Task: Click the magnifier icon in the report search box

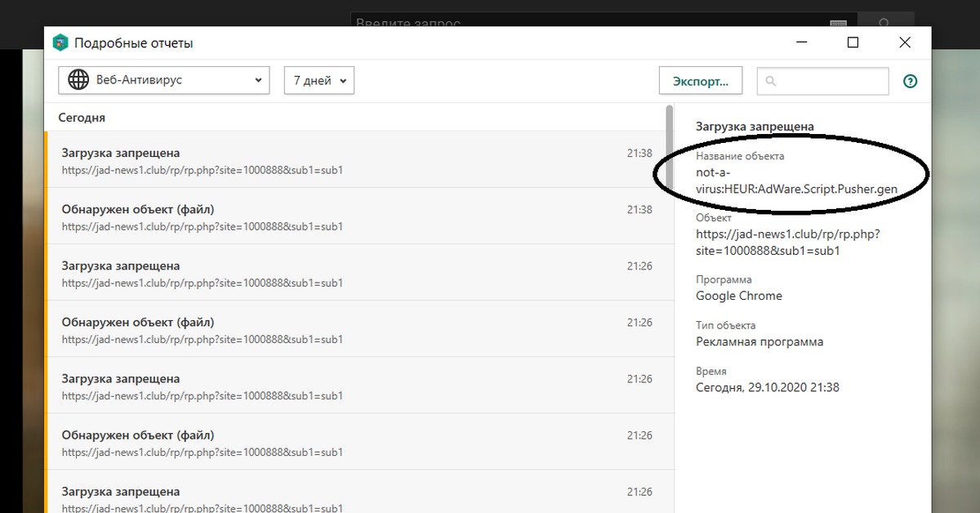Action: point(771,81)
